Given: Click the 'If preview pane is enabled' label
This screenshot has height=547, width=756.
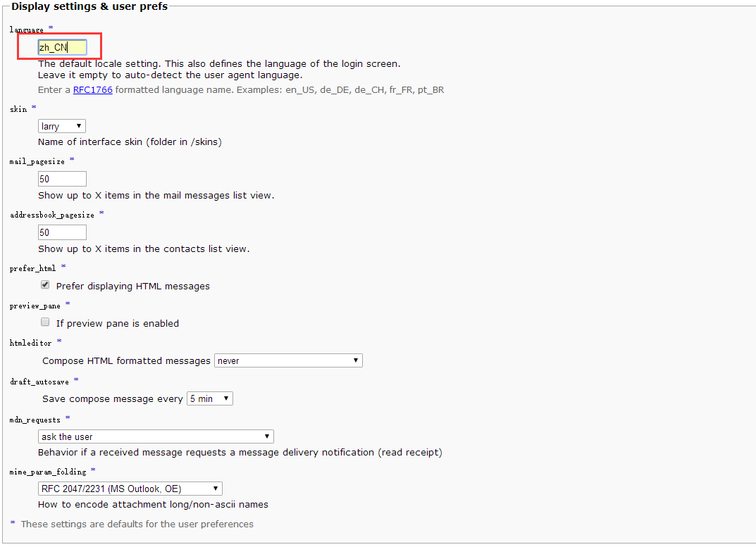Looking at the screenshot, I should 117,324.
